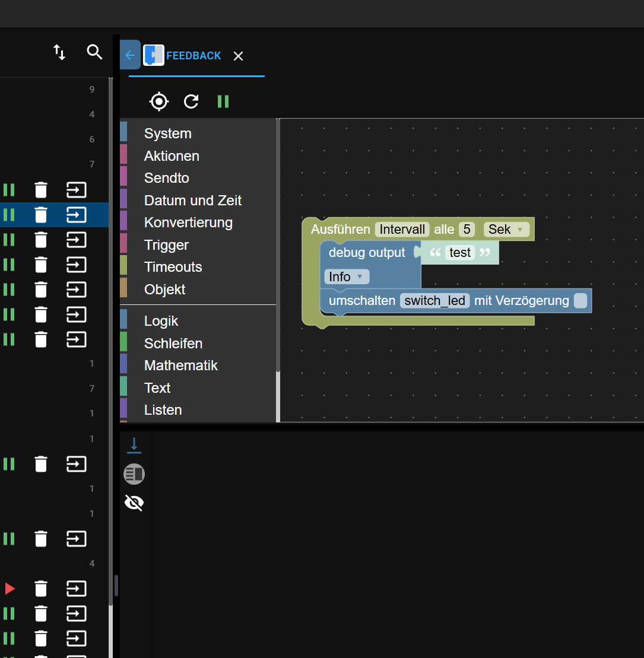Open the Sek unit dropdown

(x=506, y=230)
